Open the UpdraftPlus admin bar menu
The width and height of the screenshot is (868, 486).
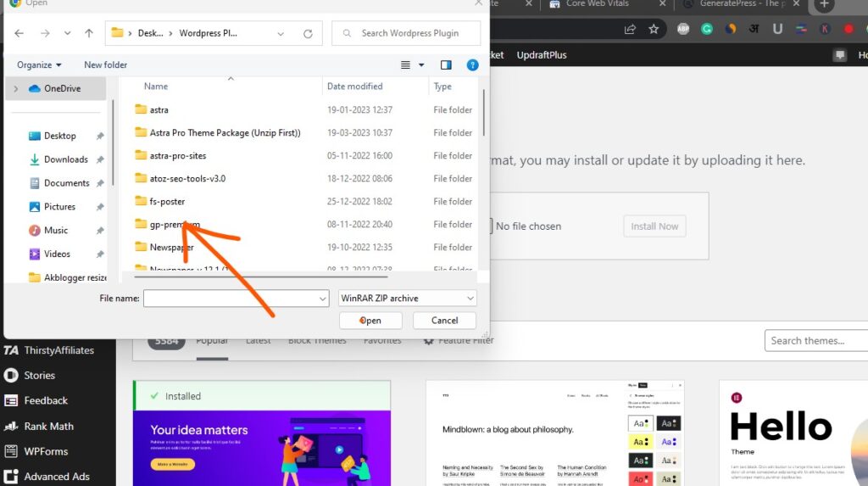pyautogui.click(x=542, y=55)
